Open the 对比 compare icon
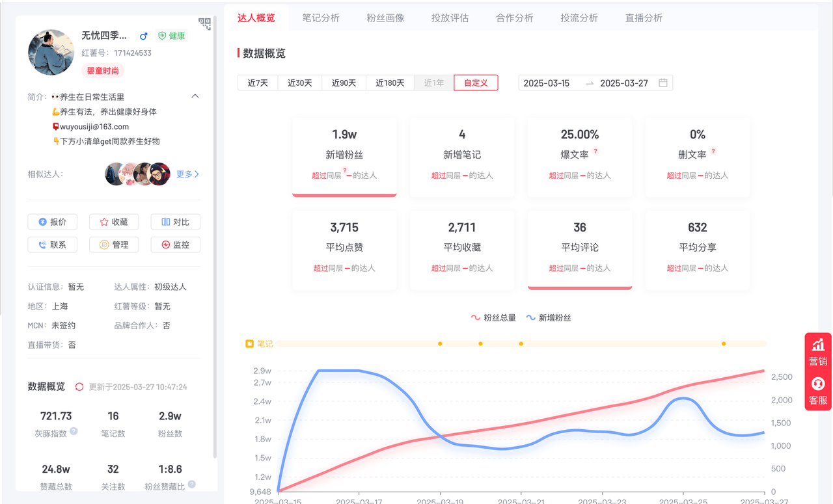833x504 pixels. [167, 222]
